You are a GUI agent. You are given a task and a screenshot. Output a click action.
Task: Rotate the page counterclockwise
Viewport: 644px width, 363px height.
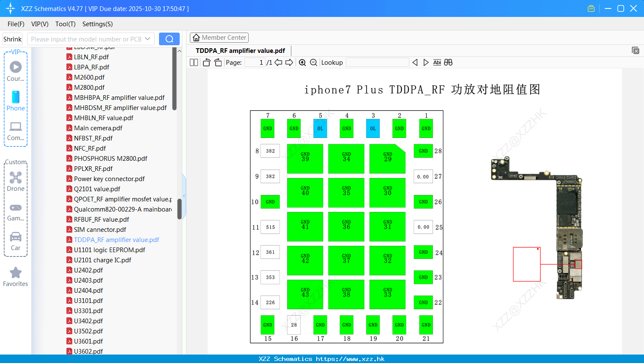(x=206, y=63)
